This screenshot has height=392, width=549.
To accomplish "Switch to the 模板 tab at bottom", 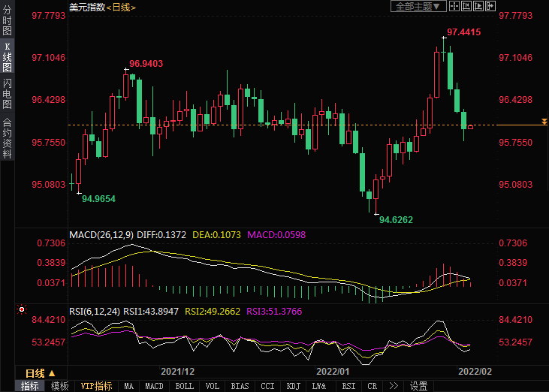I will pyautogui.click(x=60, y=386).
